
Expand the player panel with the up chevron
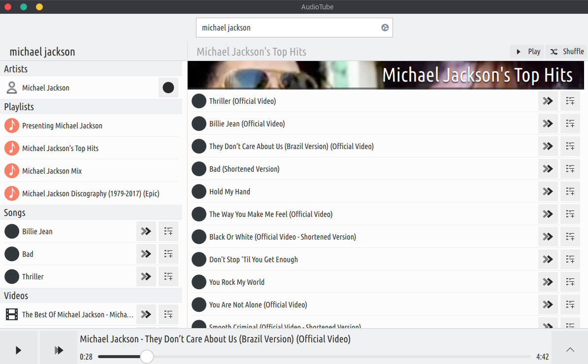[570, 350]
